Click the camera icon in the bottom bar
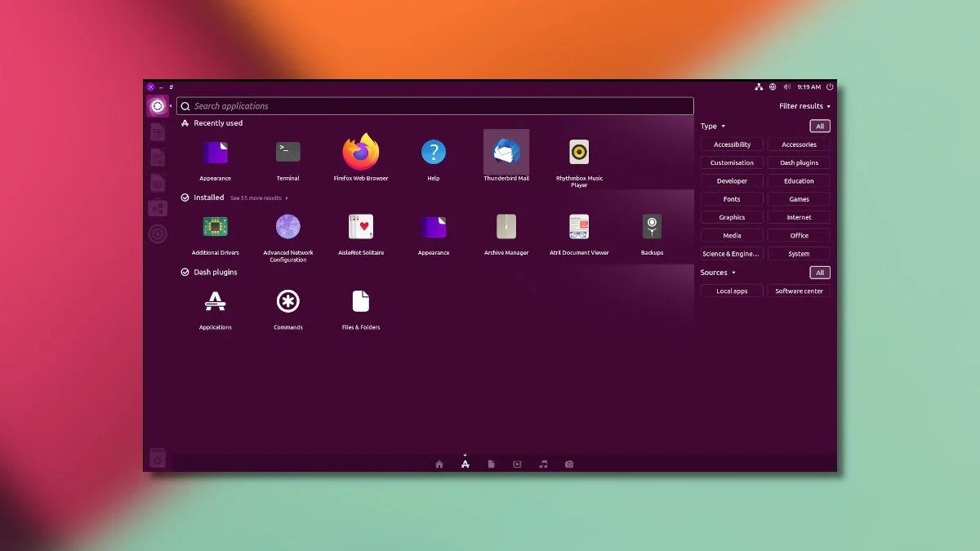 pyautogui.click(x=569, y=464)
